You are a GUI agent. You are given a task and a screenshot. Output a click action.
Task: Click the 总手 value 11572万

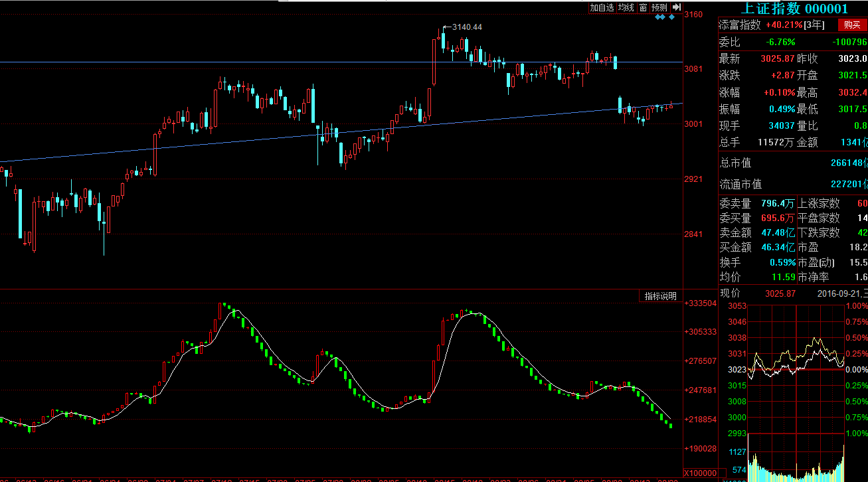776,142
